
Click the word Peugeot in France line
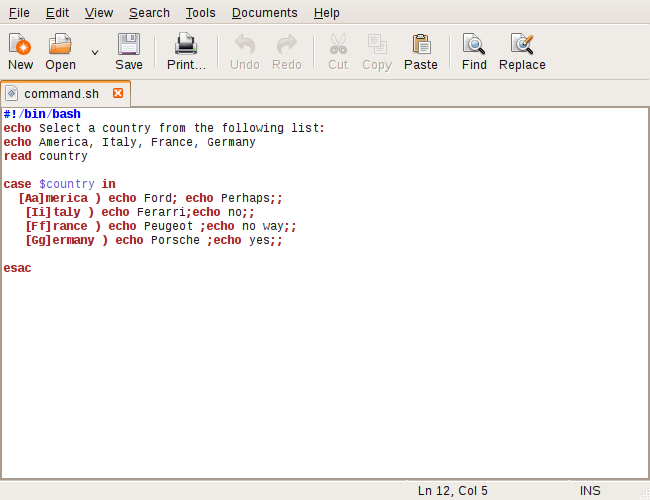click(168, 226)
